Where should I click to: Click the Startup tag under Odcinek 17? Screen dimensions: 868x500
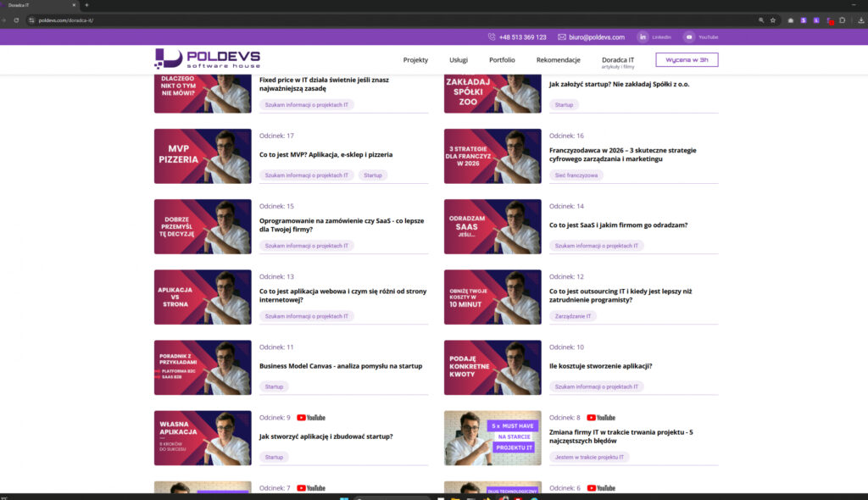click(x=373, y=175)
